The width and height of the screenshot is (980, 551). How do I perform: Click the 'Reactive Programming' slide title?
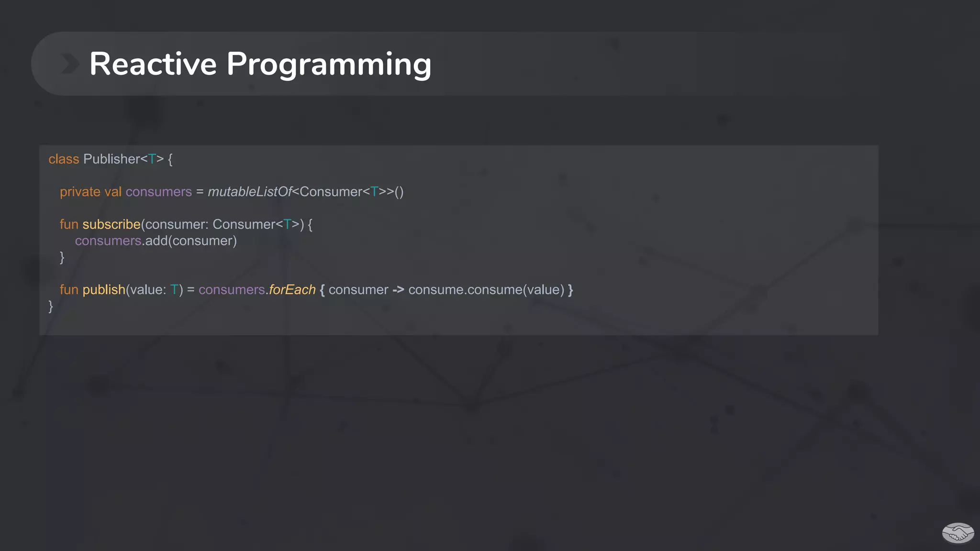pos(260,64)
